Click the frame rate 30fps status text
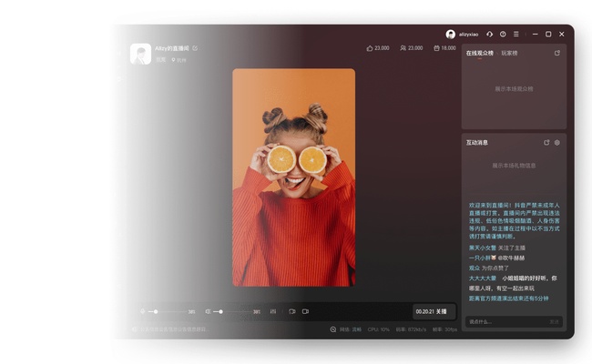This screenshot has width=592, height=364. tap(444, 329)
